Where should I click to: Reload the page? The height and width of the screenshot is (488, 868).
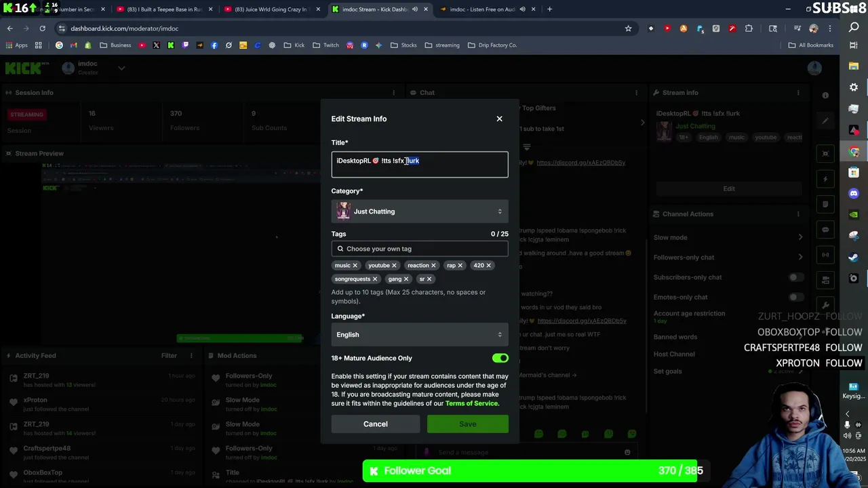point(42,28)
